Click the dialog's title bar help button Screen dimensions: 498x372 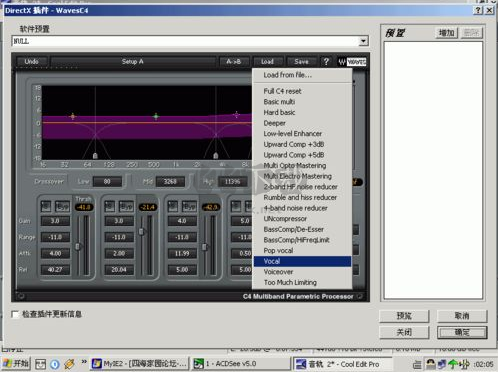(478, 10)
